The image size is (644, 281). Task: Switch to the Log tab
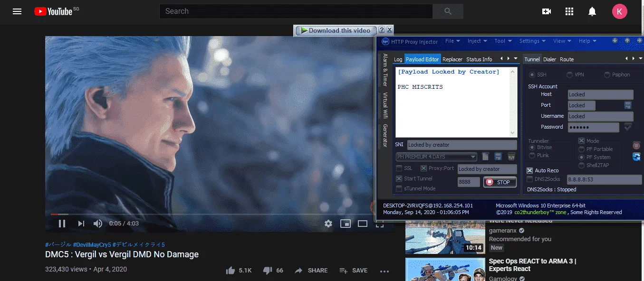click(398, 59)
